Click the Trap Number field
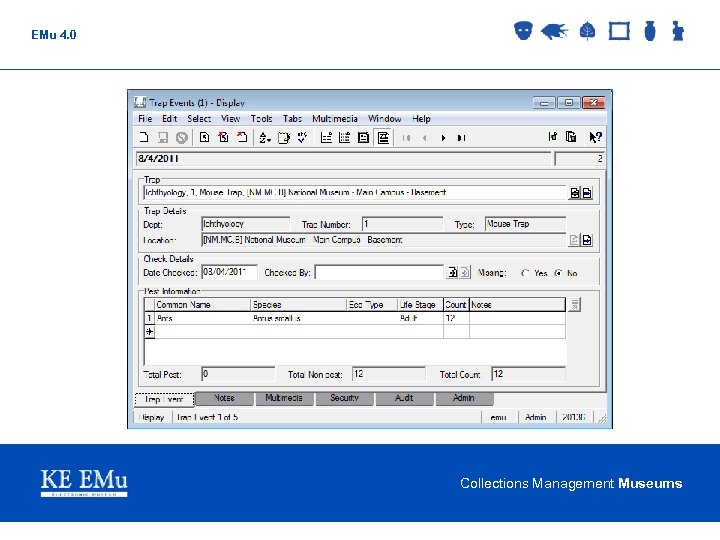Image resolution: width=720 pixels, height=540 pixels. click(402, 224)
